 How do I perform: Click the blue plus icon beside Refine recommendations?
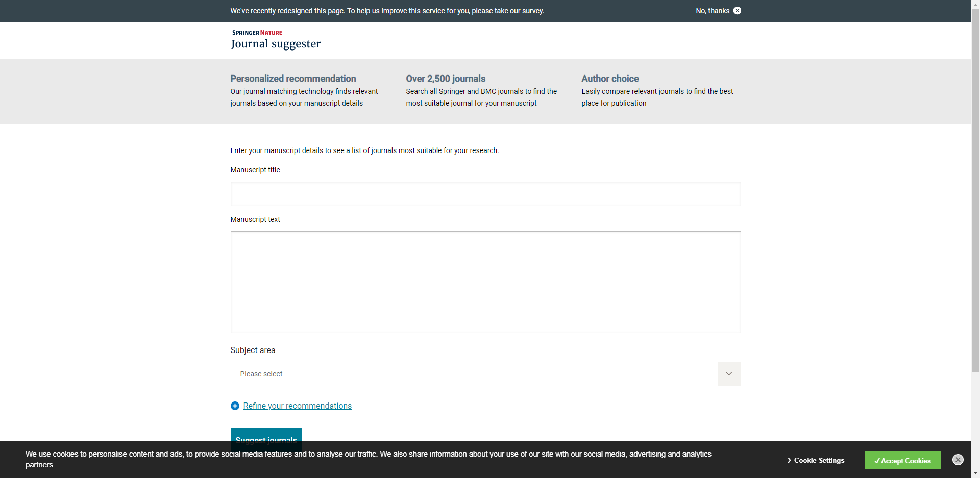click(x=235, y=406)
